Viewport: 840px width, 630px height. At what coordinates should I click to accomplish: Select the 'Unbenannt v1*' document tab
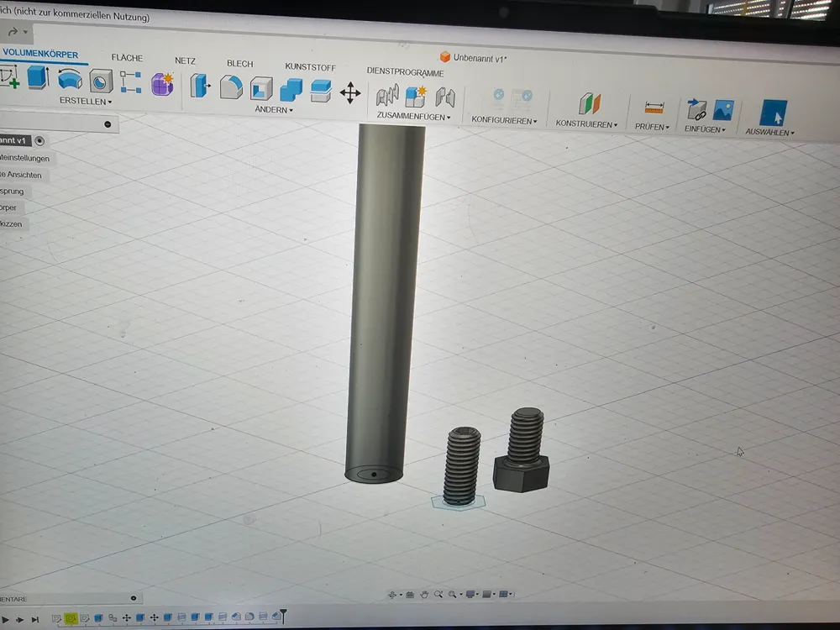pyautogui.click(x=474, y=58)
